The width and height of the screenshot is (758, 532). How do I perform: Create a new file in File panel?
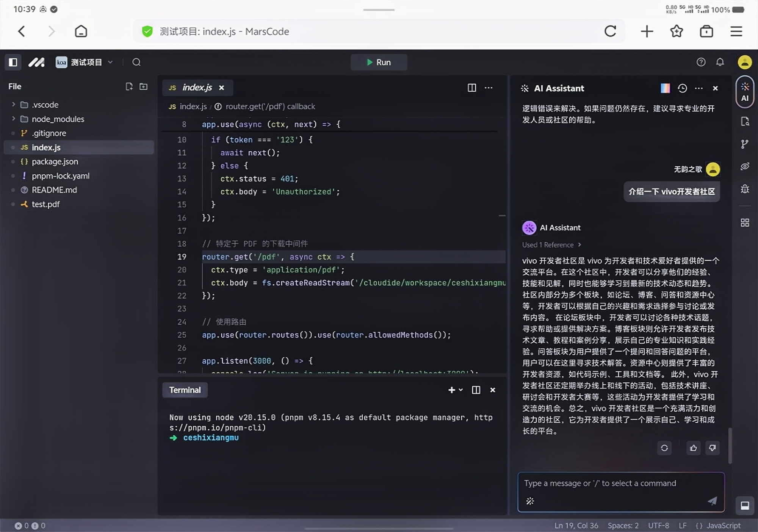pyautogui.click(x=129, y=86)
